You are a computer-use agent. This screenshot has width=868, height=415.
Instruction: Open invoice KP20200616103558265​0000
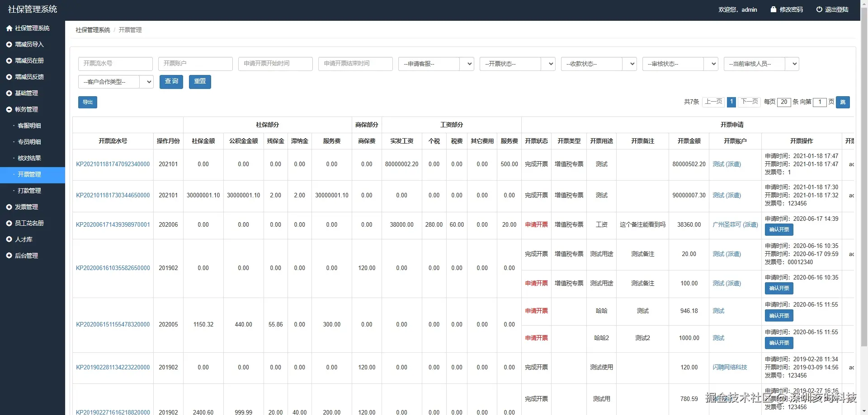click(x=113, y=268)
